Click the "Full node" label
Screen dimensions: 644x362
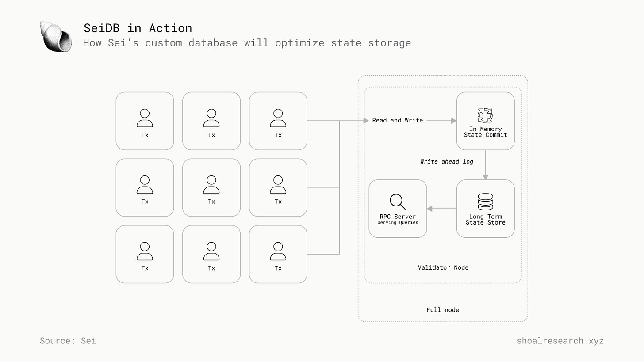(443, 310)
